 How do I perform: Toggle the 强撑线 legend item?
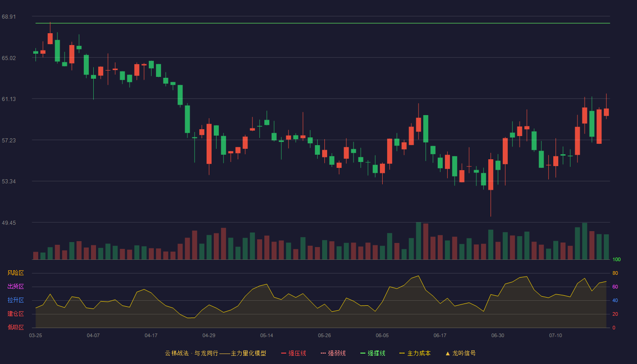[x=373, y=353]
